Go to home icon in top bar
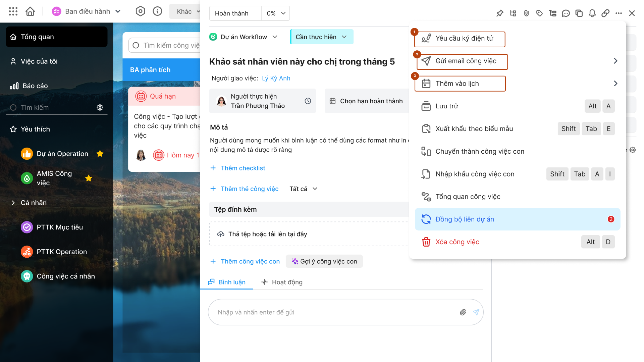This screenshot has width=644, height=362. point(30,11)
